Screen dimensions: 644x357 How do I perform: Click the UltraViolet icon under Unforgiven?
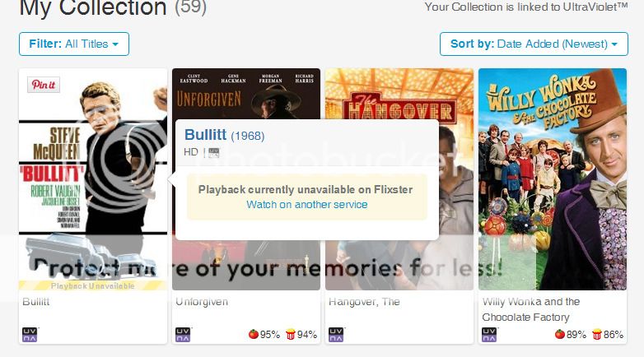tap(183, 335)
